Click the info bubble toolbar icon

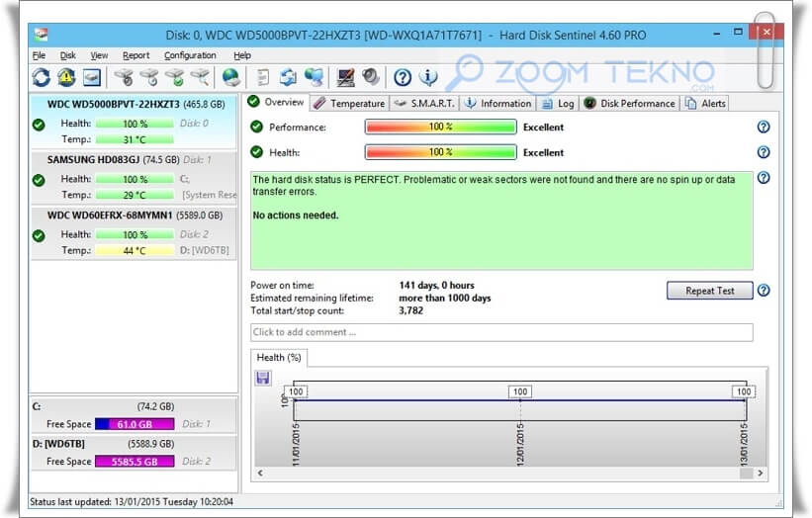click(427, 78)
